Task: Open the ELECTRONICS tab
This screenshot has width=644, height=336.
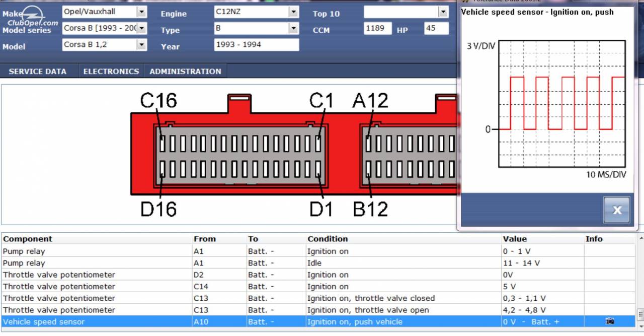Action: coord(111,72)
